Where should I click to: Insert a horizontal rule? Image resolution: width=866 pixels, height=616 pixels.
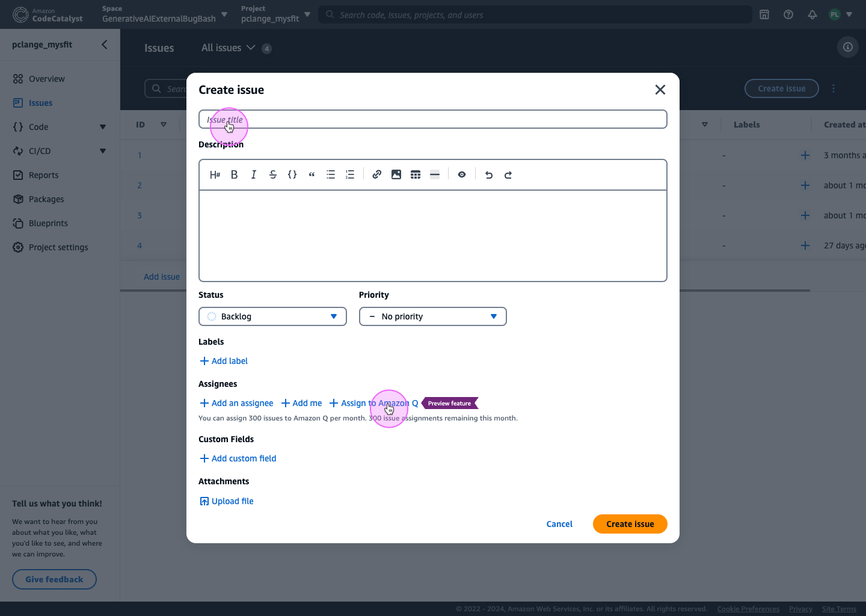pyautogui.click(x=435, y=174)
